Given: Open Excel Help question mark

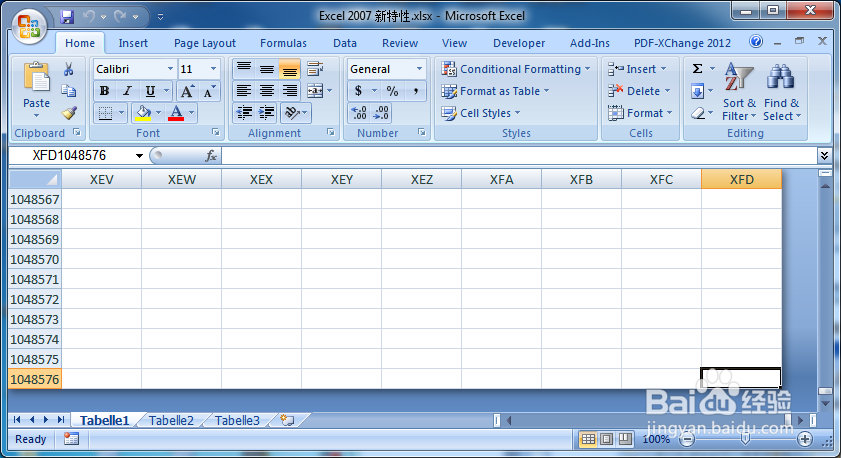Looking at the screenshot, I should click(x=756, y=41).
